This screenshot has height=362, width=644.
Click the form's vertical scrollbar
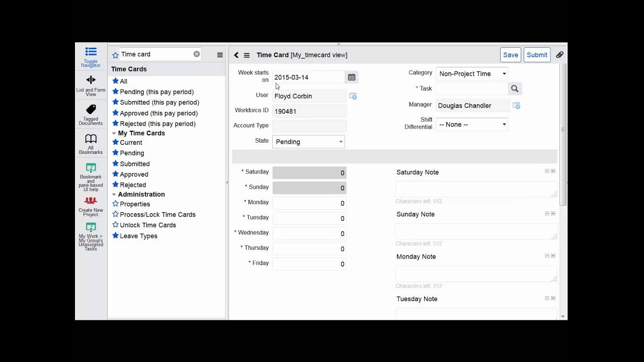pos(563,134)
